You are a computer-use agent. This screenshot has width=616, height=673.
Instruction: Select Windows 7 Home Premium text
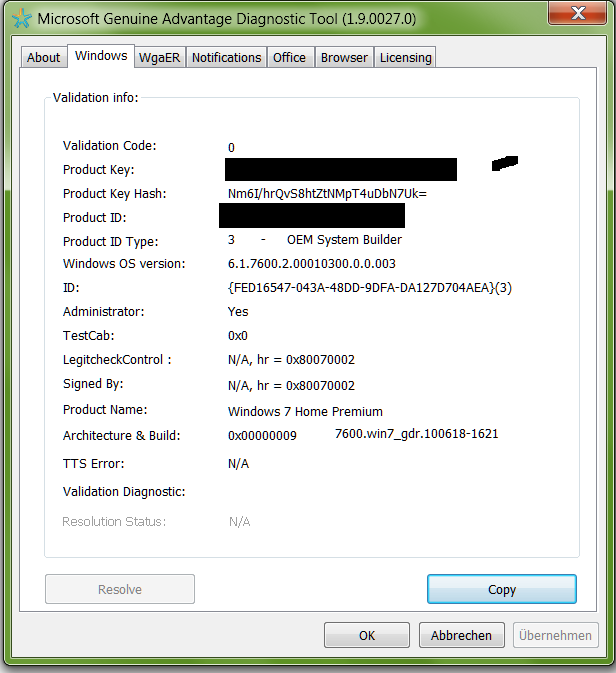(305, 412)
